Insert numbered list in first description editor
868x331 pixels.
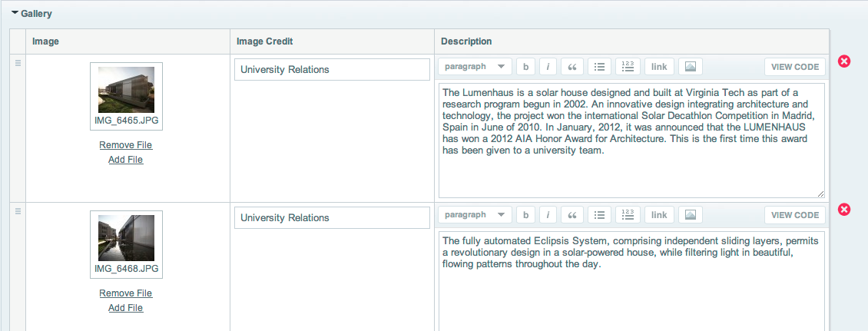coord(628,67)
